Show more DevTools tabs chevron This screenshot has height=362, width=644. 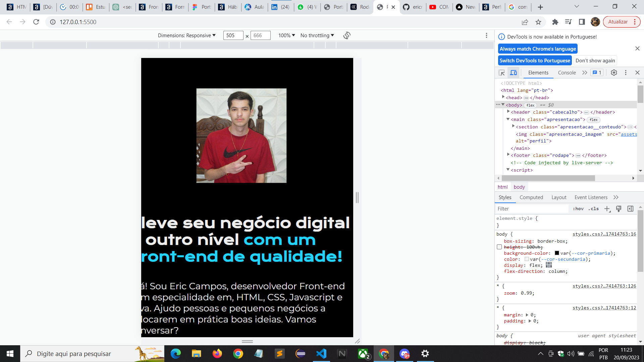(x=585, y=72)
